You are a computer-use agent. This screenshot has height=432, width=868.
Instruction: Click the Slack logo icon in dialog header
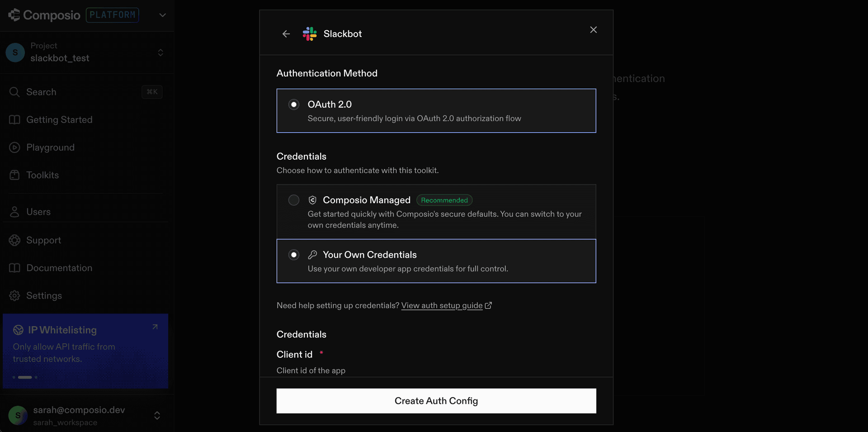(310, 34)
